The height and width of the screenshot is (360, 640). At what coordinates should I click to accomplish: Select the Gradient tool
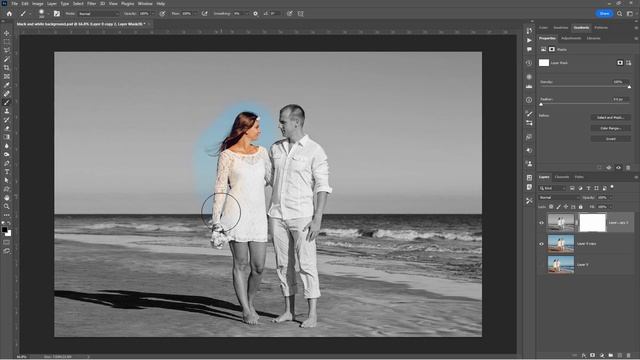coord(7,137)
